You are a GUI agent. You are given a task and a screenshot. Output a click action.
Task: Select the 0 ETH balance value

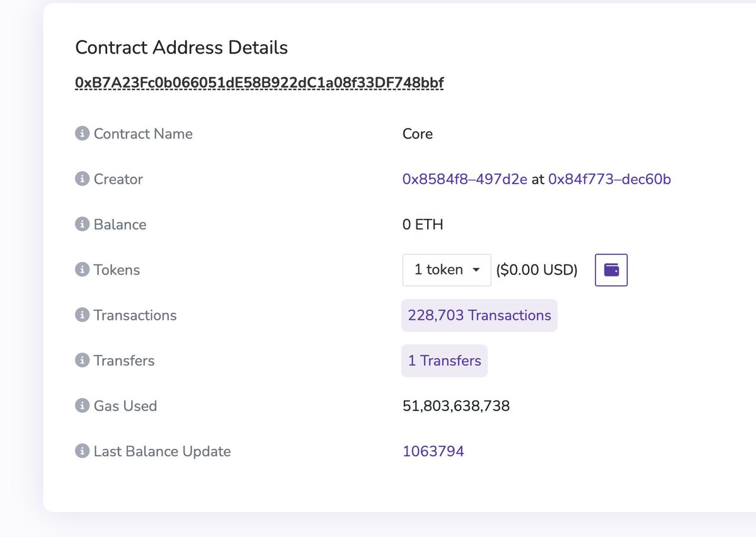pyautogui.click(x=423, y=225)
